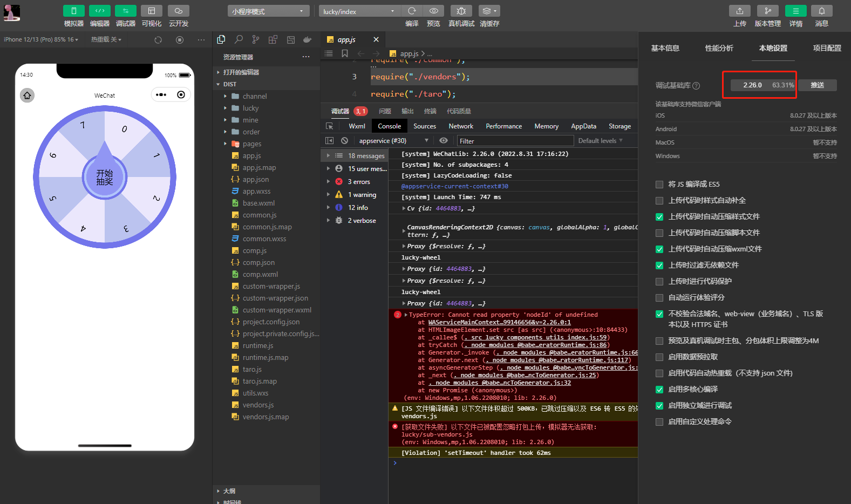Click the 上传 upload icon

pos(739,11)
